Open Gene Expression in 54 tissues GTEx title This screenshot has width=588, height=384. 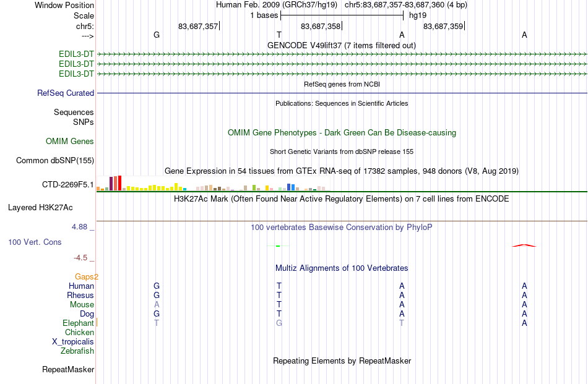[342, 171]
